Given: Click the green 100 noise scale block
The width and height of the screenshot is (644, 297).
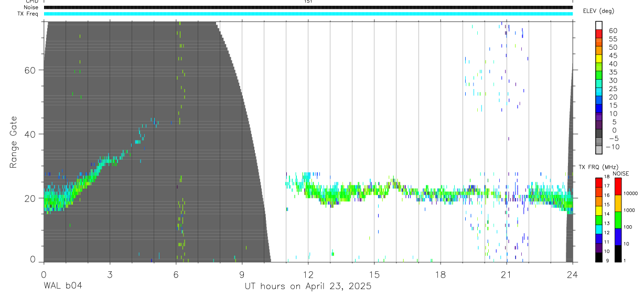Looking at the screenshot, I should (618, 219).
